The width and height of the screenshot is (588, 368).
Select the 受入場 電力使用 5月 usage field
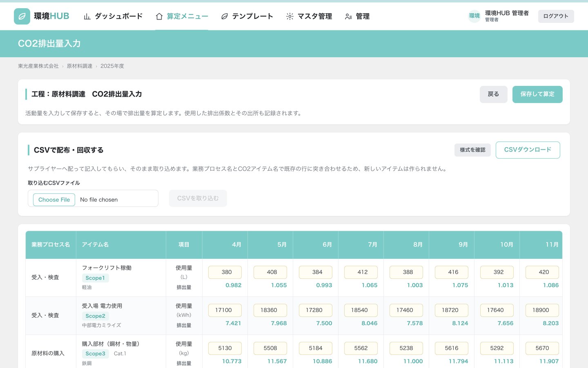click(270, 310)
